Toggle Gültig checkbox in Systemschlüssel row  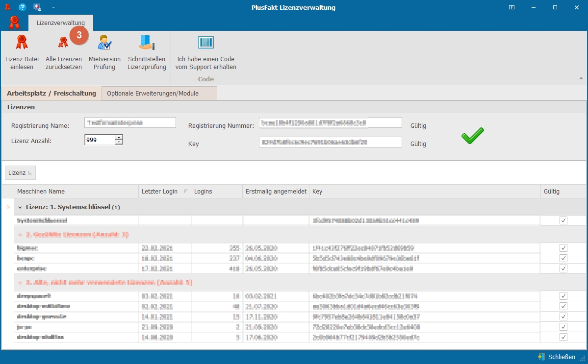click(x=563, y=220)
